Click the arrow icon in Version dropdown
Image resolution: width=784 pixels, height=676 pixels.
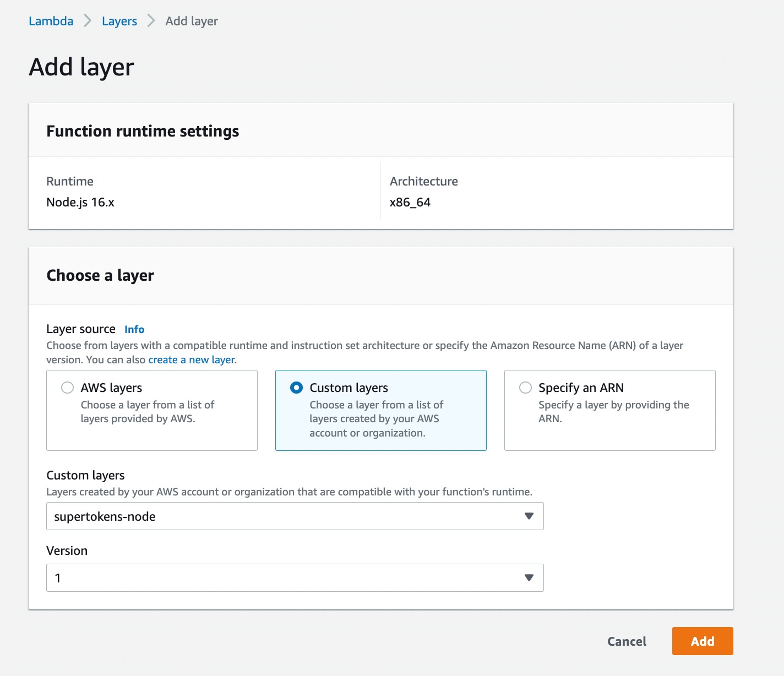pos(529,578)
